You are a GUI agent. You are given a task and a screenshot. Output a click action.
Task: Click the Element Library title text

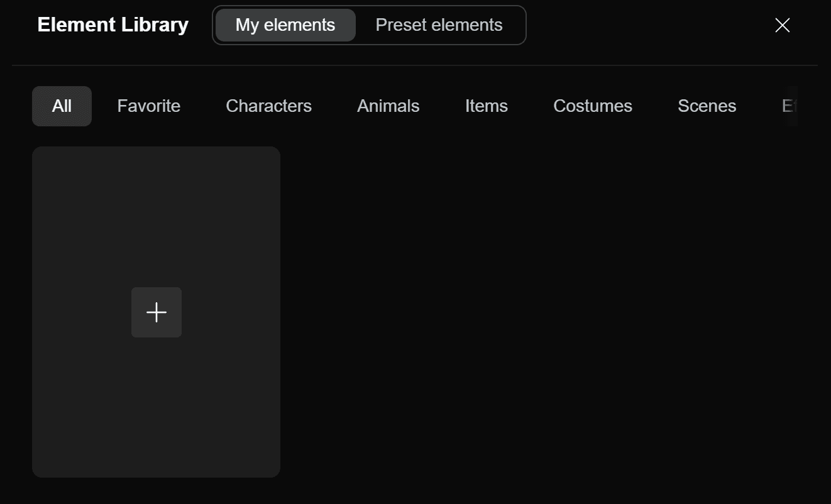pyautogui.click(x=113, y=25)
